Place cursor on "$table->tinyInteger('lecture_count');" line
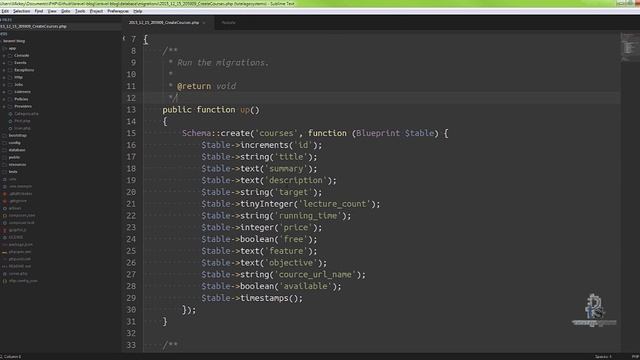 pos(291,204)
